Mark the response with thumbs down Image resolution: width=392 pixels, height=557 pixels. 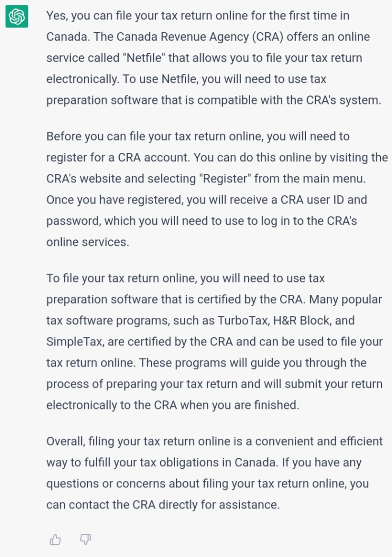(85, 539)
